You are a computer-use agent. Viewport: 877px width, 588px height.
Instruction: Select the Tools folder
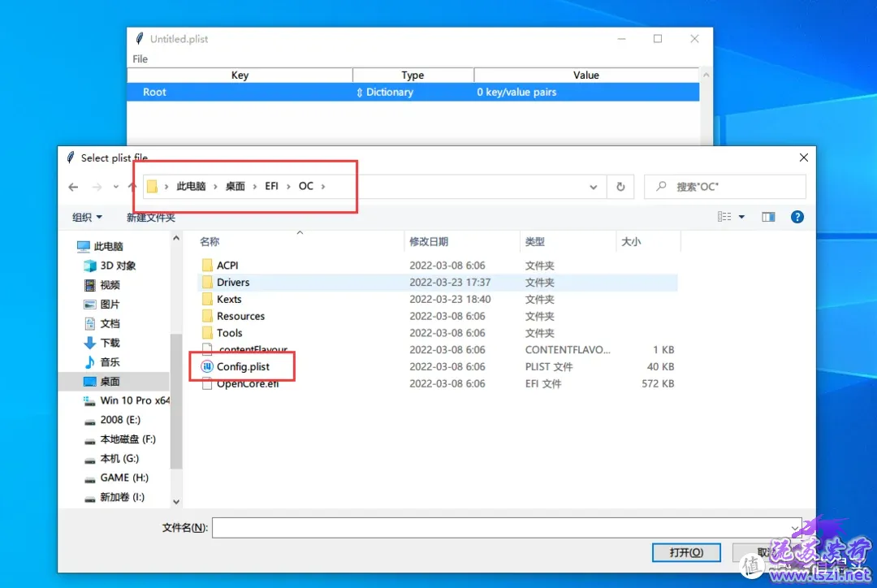point(229,333)
